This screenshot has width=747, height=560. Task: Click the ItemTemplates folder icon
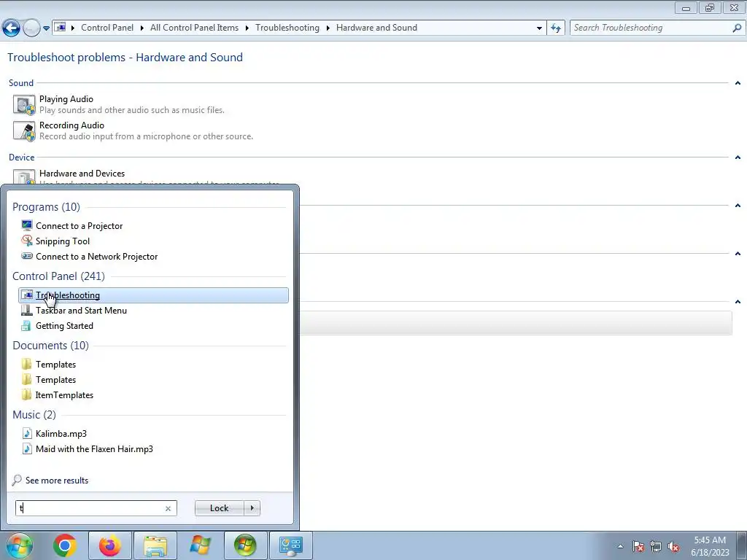tap(27, 394)
